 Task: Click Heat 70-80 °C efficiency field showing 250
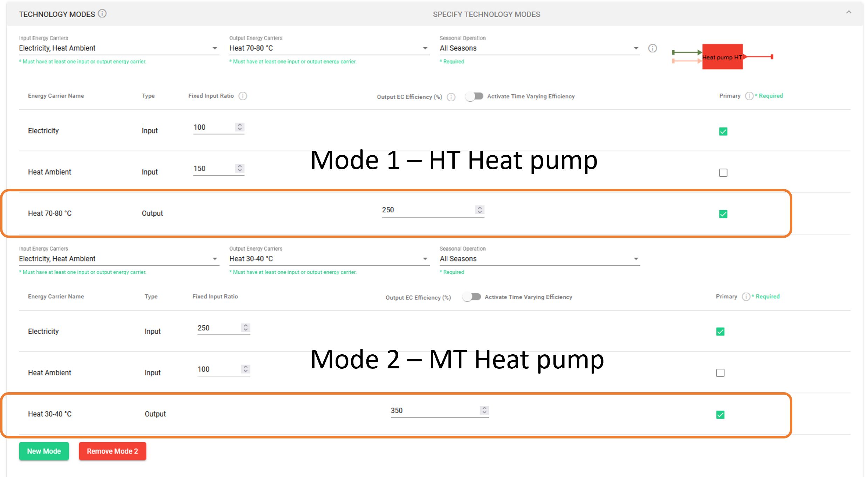427,210
